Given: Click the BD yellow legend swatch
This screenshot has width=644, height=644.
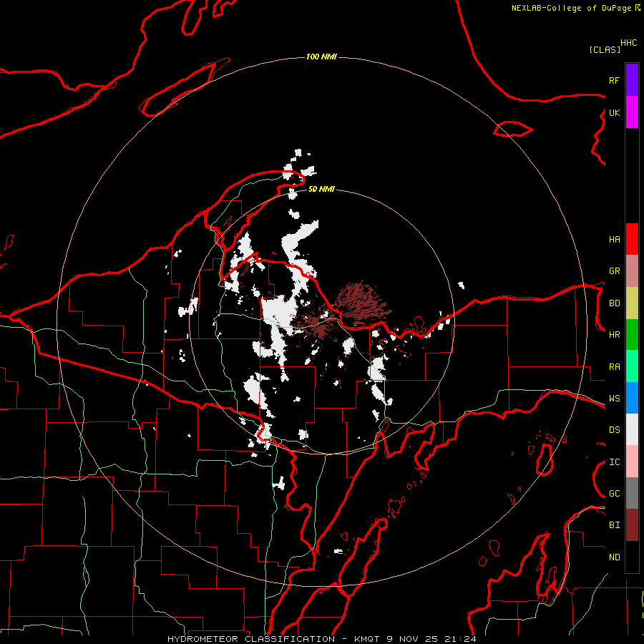Looking at the screenshot, I should tap(632, 303).
